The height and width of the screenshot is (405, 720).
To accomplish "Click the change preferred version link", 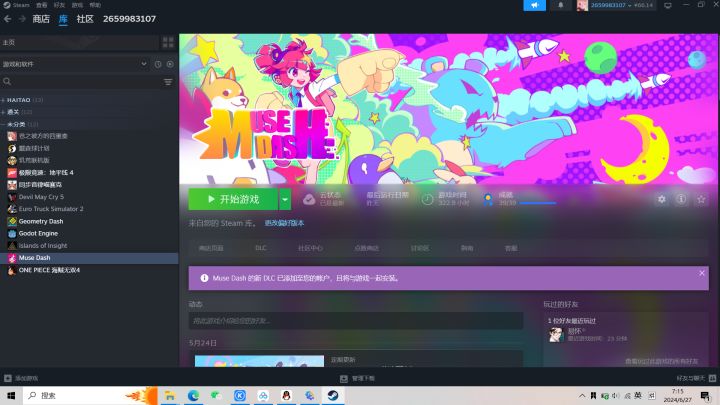I will (284, 223).
